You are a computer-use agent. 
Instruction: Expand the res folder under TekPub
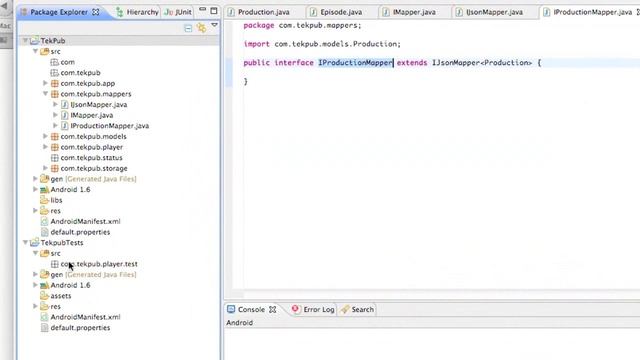pos(36,210)
